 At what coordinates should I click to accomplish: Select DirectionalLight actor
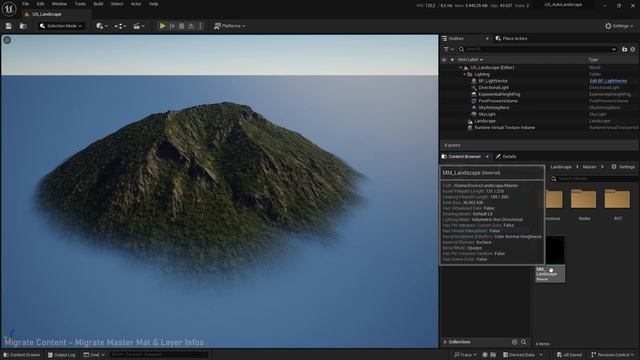click(x=493, y=88)
